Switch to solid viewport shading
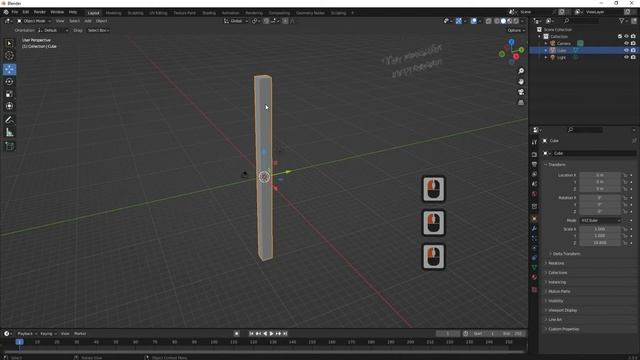Image resolution: width=640 pixels, height=360 pixels. coord(503,21)
